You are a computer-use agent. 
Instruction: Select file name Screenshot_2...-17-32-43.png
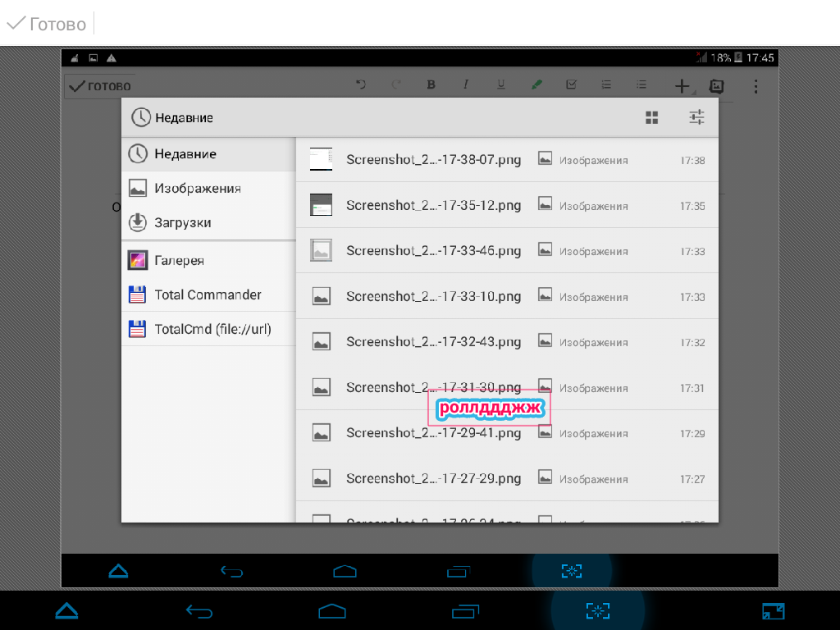(433, 342)
